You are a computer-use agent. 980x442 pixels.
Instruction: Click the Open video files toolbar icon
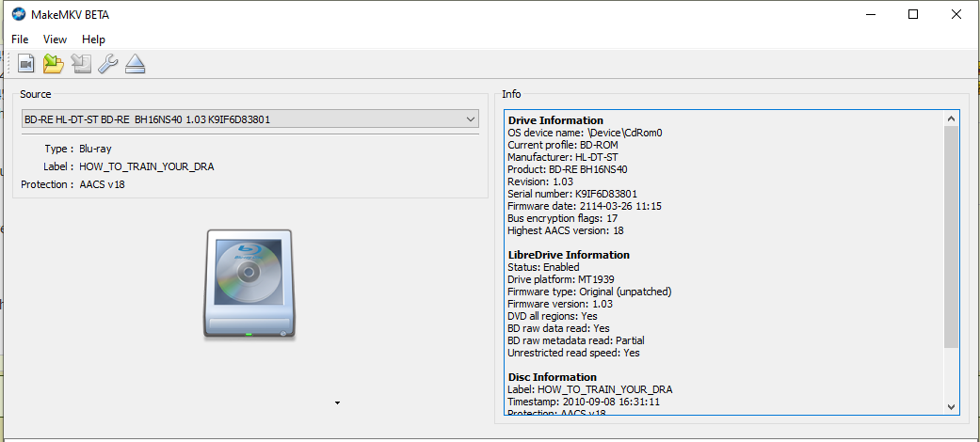click(25, 64)
